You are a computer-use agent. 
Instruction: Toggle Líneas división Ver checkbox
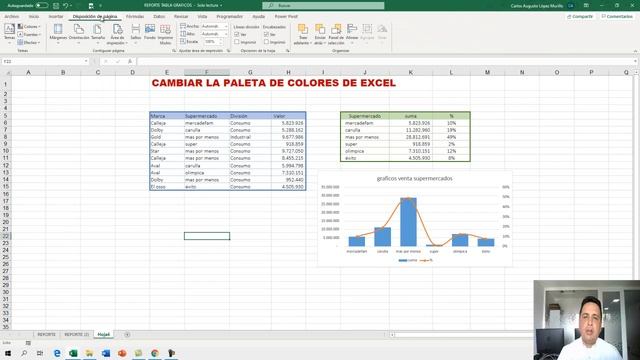[237, 35]
